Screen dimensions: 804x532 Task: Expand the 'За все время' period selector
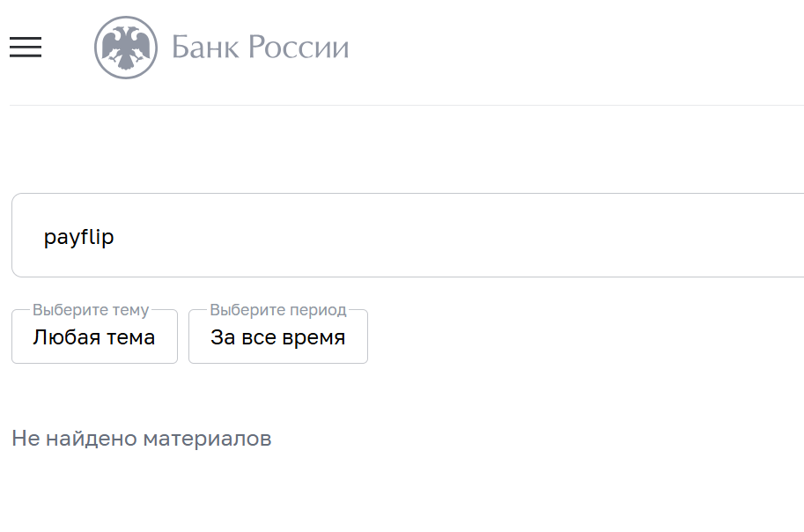pyautogui.click(x=277, y=336)
